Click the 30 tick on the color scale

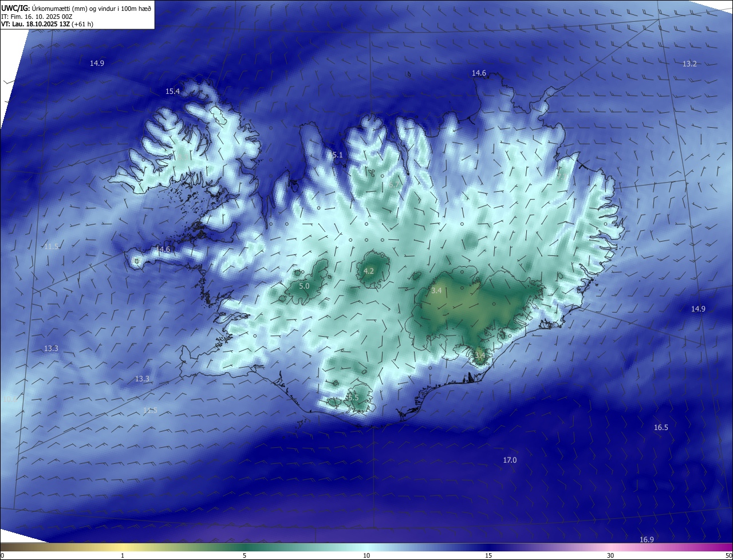(610, 556)
